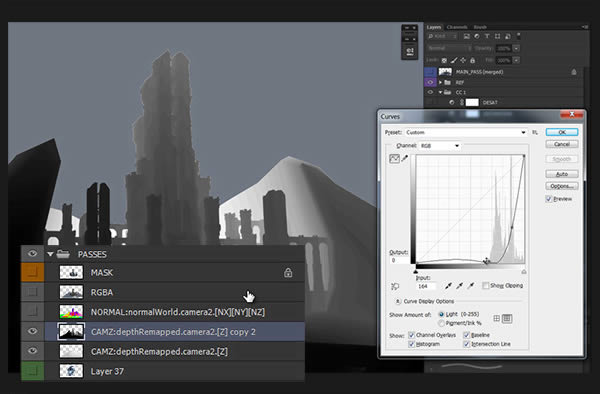
Task: Click lock transparent pixels icon
Action: click(x=444, y=60)
